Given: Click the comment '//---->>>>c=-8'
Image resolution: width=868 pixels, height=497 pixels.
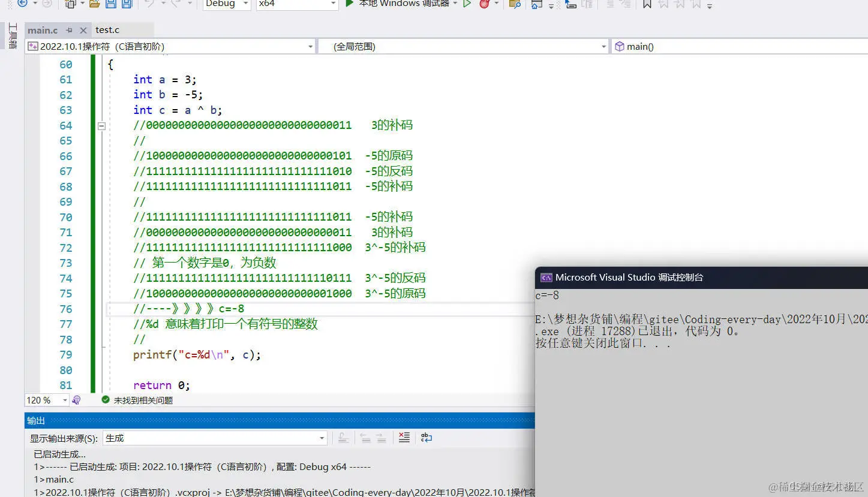Looking at the screenshot, I should click(189, 309).
